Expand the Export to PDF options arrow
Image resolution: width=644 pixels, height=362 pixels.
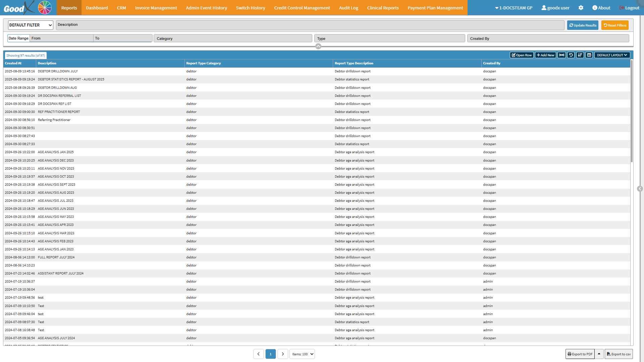click(599, 354)
